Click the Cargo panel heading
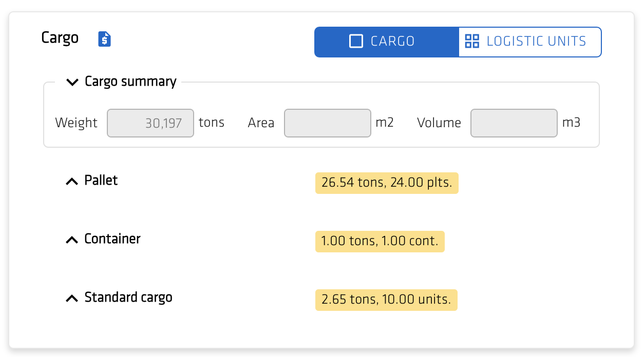This screenshot has height=357, width=644. 60,38
